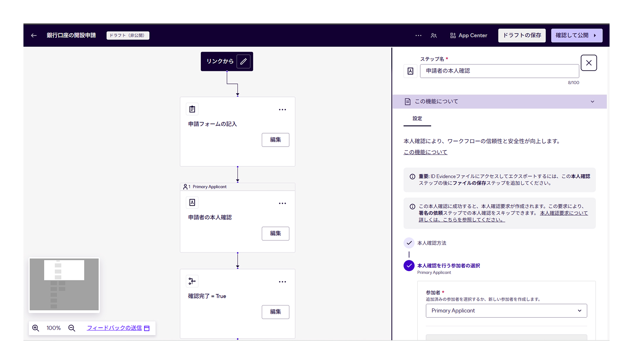Open options menu for 確認完了 = True step
The height and width of the screenshot is (364, 633).
click(x=282, y=282)
